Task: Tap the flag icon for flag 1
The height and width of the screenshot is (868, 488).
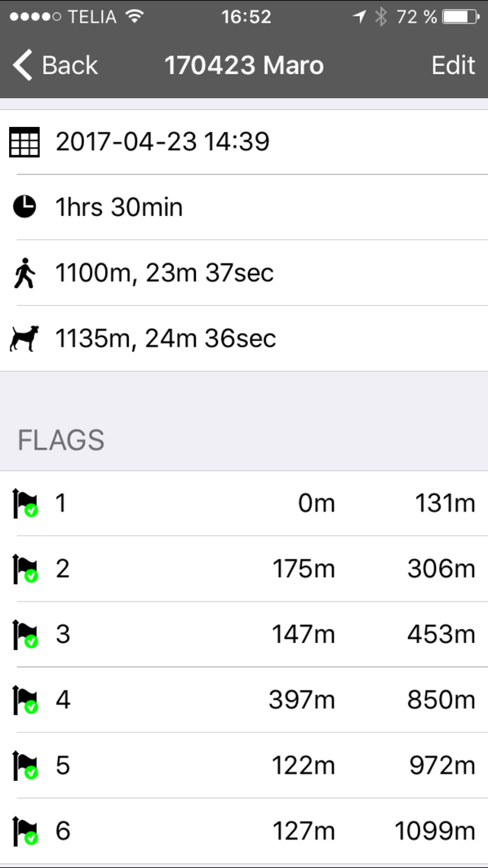Action: coord(25,504)
